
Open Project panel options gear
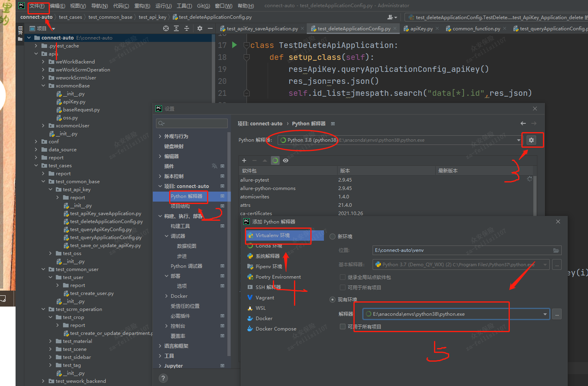(x=200, y=28)
